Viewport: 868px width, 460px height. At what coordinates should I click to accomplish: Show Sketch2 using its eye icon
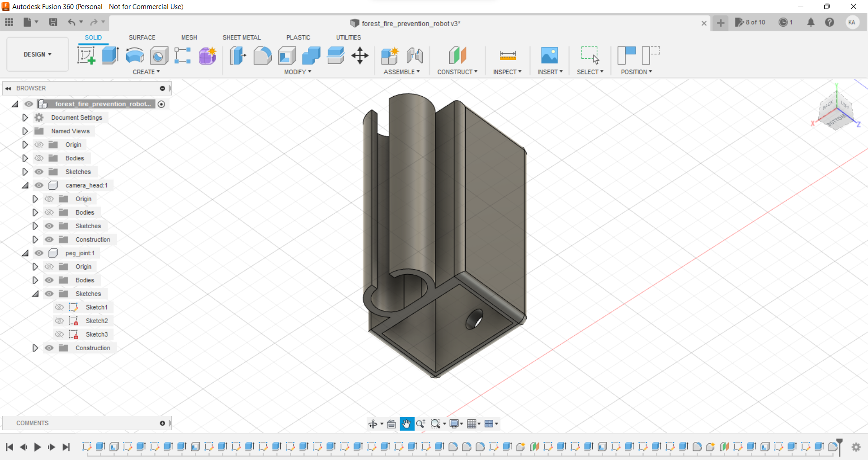tap(59, 321)
